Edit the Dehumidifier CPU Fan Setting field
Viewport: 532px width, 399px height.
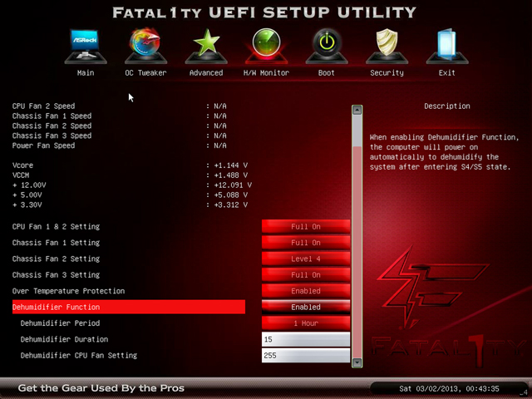coord(306,355)
